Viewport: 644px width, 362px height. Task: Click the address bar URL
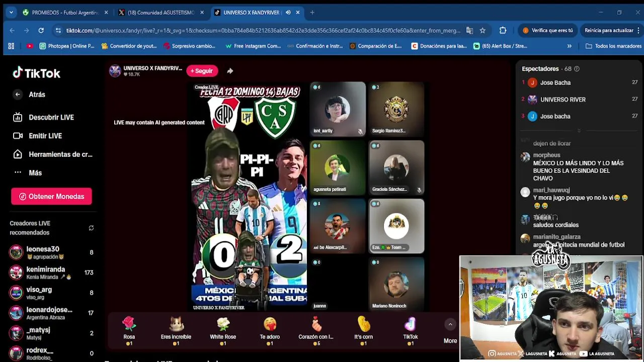pyautogui.click(x=263, y=31)
